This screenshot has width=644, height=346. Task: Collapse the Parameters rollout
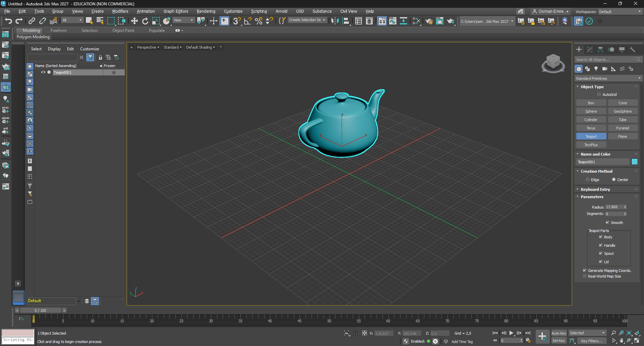[592, 197]
